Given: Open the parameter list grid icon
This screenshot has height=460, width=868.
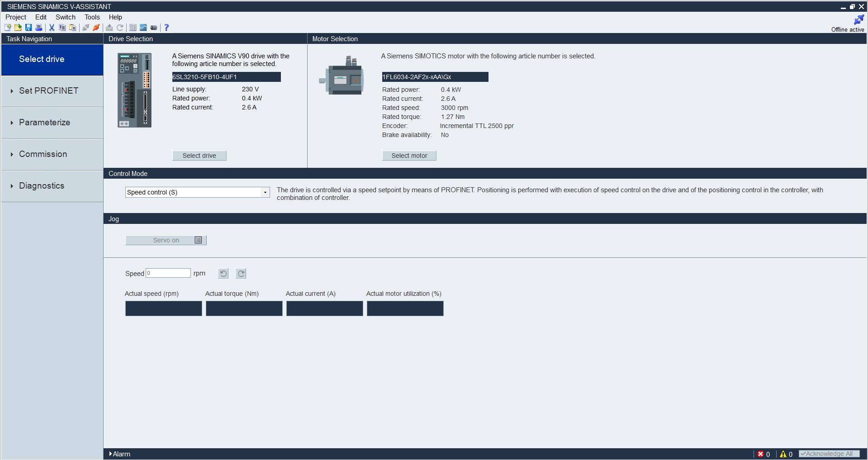Looking at the screenshot, I should tap(133, 28).
